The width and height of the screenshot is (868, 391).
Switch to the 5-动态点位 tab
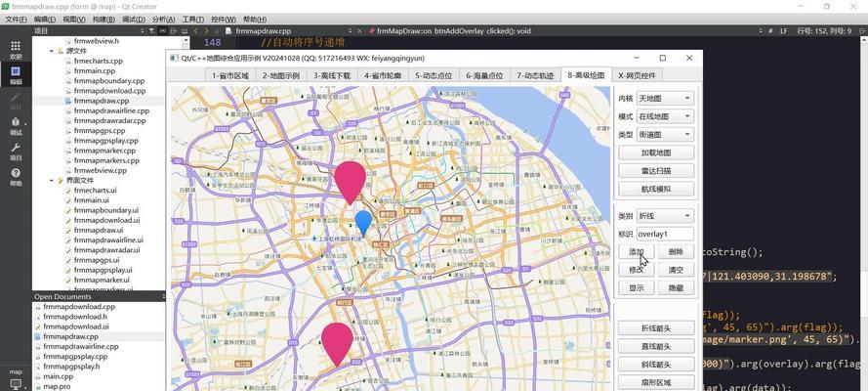tap(434, 76)
